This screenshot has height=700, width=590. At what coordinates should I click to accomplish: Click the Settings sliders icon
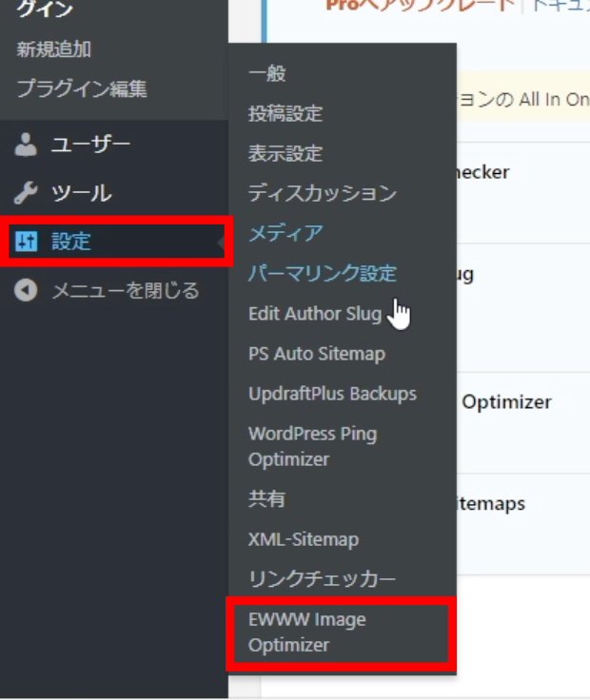click(27, 242)
